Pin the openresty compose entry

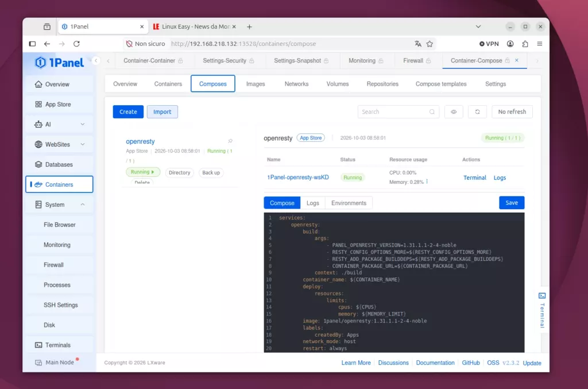pos(230,141)
